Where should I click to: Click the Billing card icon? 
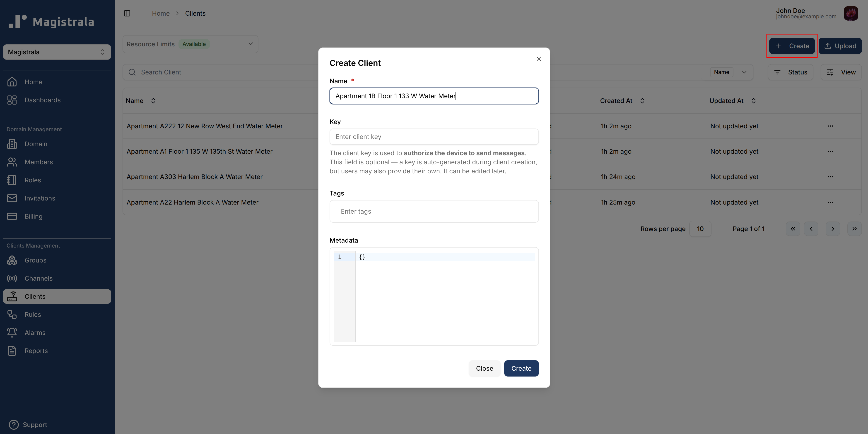12,216
